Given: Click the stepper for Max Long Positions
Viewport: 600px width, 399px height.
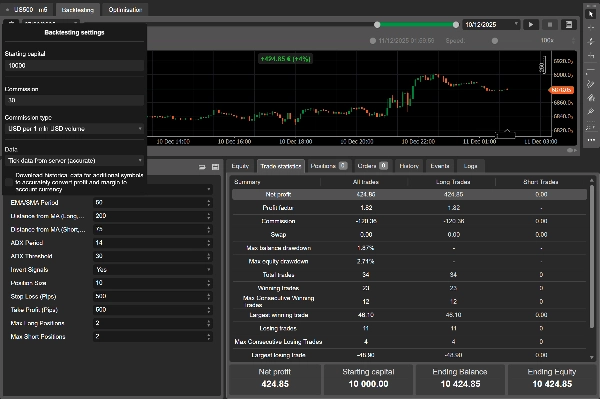Looking at the screenshot, I should [209, 323].
